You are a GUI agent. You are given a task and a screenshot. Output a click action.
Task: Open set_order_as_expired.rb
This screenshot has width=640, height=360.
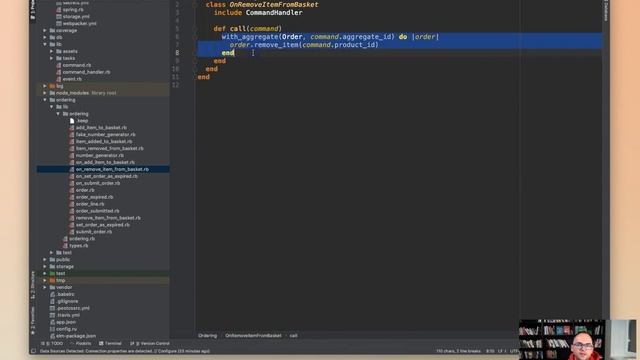[x=102, y=225]
